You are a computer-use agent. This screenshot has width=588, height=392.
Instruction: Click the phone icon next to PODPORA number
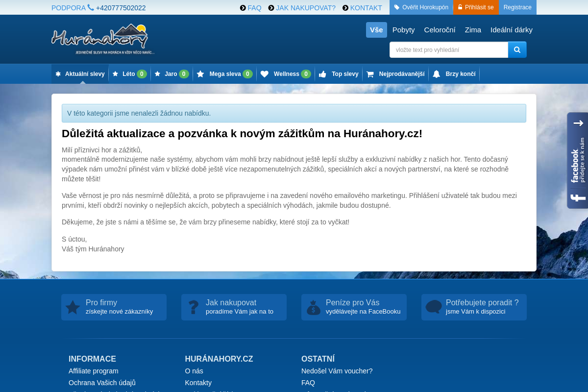click(91, 8)
